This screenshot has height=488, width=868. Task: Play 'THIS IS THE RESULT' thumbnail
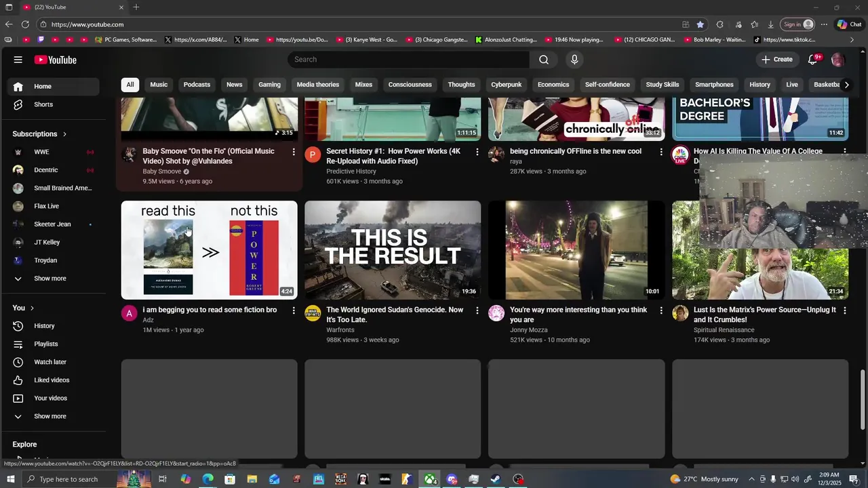(x=393, y=250)
